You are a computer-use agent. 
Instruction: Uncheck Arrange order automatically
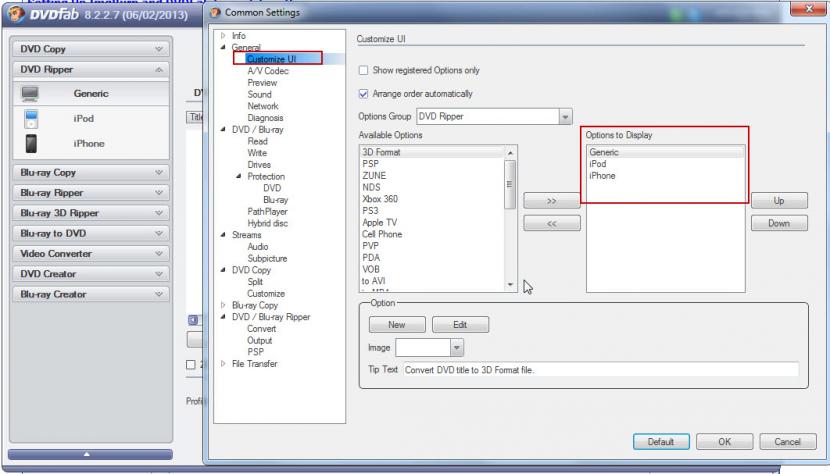tap(363, 94)
